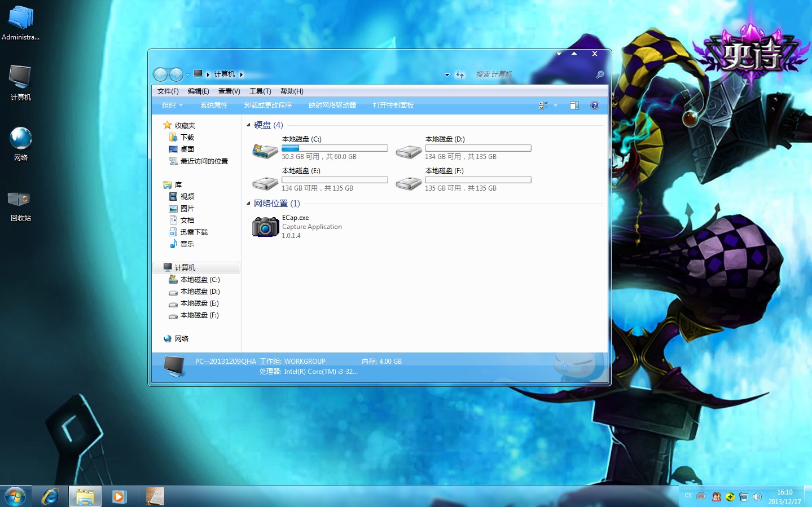Screen dimensions: 812x507
Task: Click the 搜索 计算机 search field
Action: pyautogui.click(x=533, y=74)
